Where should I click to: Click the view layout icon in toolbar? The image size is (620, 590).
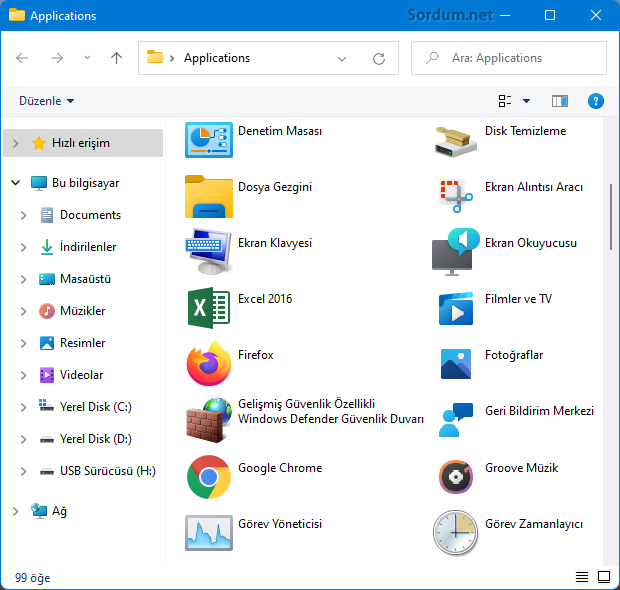[505, 101]
